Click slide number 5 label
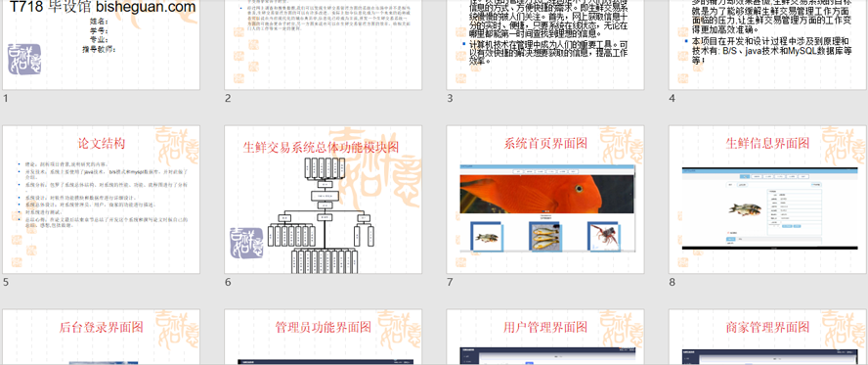The image size is (868, 365). pos(6,283)
